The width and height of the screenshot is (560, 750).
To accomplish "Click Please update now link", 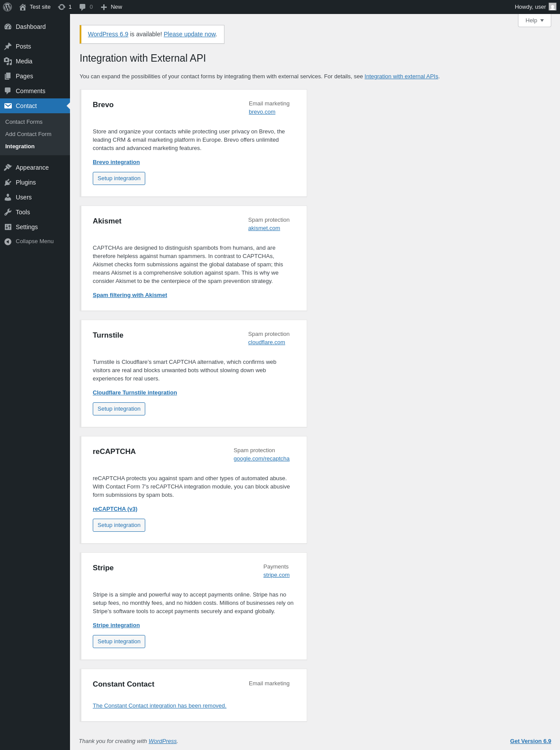I will 190,34.
